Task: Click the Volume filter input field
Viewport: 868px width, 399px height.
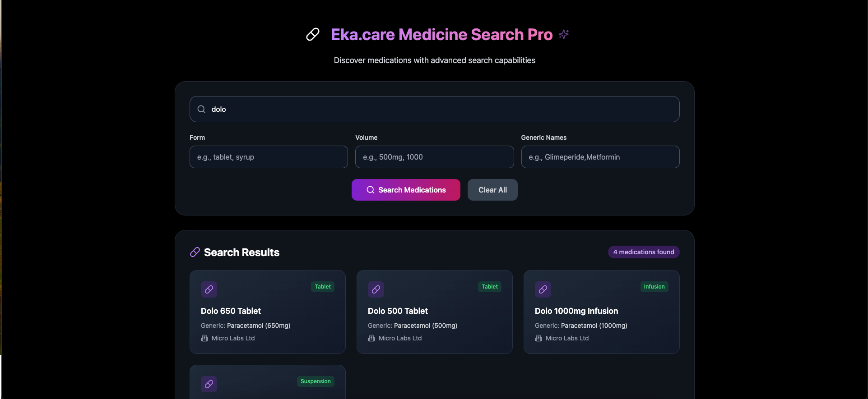Action: click(x=435, y=157)
